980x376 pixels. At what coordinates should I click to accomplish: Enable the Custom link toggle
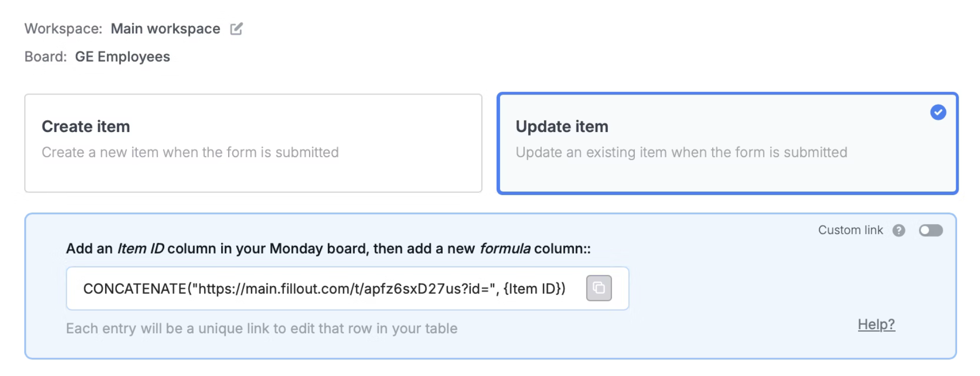pyautogui.click(x=931, y=230)
